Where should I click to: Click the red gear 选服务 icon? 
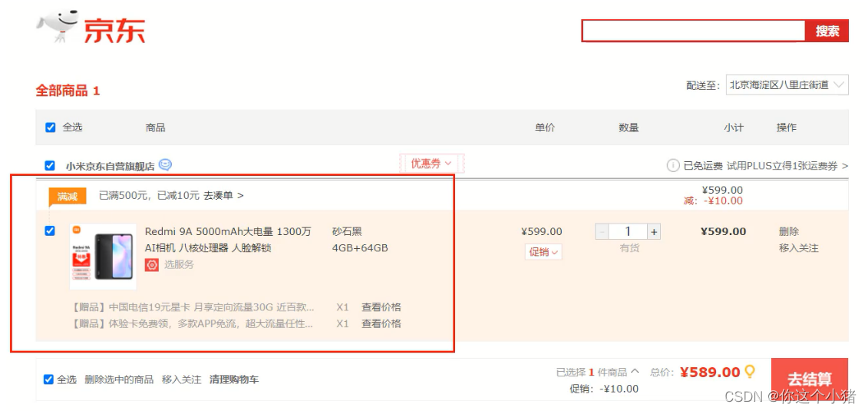[152, 265]
